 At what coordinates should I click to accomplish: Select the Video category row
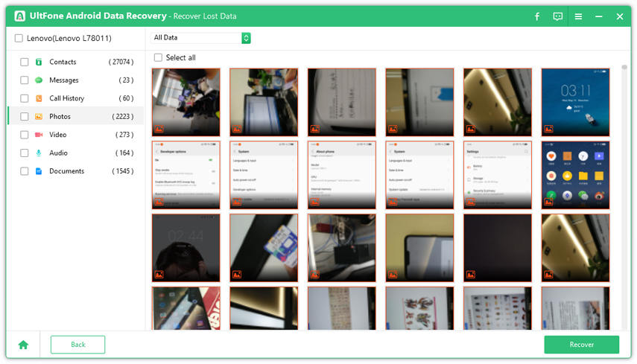click(76, 135)
